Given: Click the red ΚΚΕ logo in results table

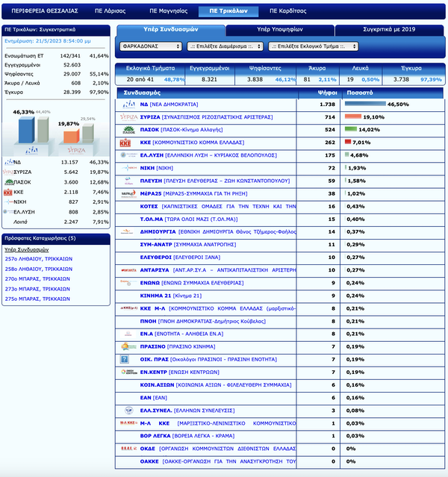Looking at the screenshot, I should [x=125, y=143].
